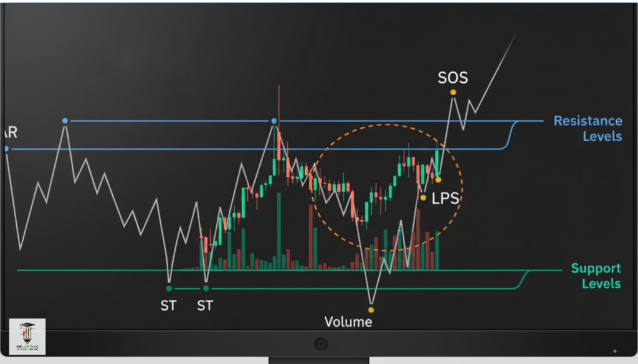Click the Support Levels label
This screenshot has width=638, height=364.
pos(596,276)
